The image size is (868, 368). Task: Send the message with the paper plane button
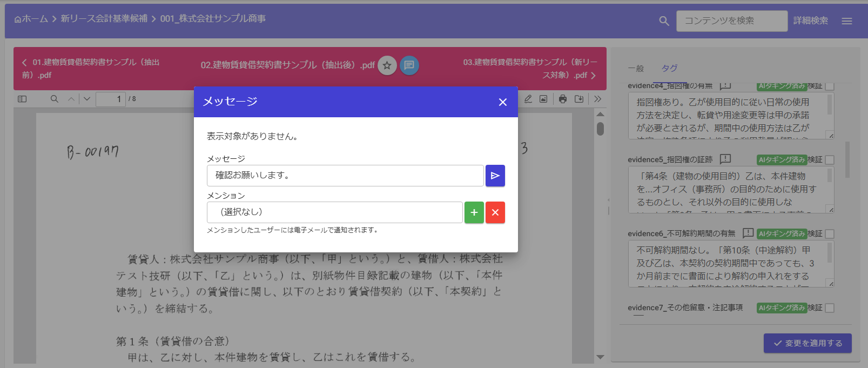coord(495,176)
